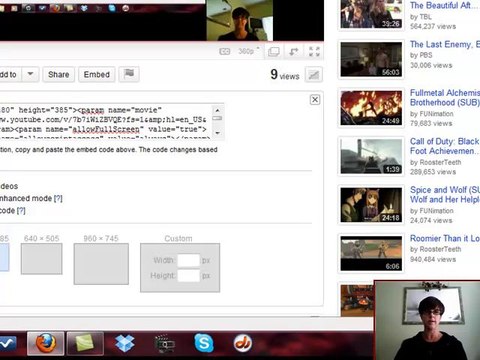Open The Beautiful Aft... video thumbnail
This screenshot has height=360, width=480.
pos(371,14)
